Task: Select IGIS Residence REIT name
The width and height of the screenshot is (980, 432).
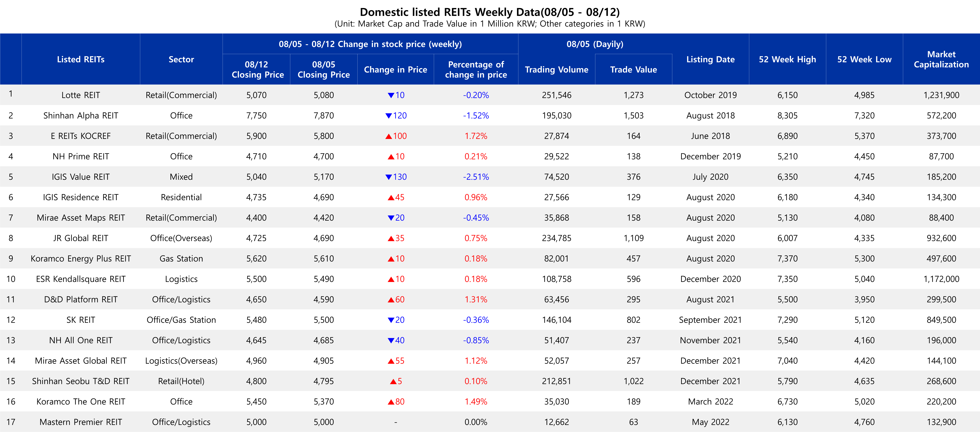Action: click(x=81, y=197)
